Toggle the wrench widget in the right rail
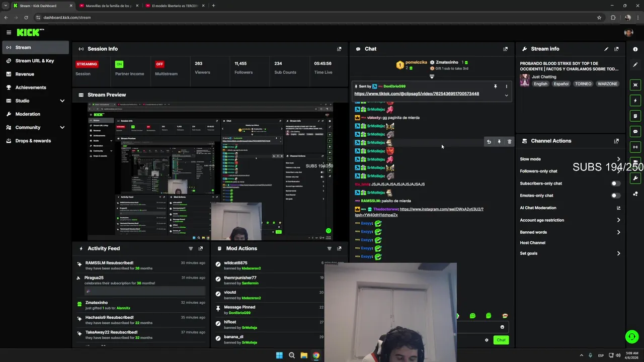 coord(635,178)
